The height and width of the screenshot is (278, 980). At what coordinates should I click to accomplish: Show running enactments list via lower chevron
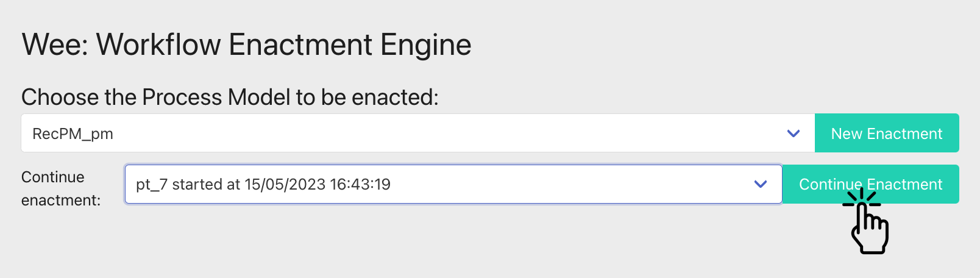[760, 184]
